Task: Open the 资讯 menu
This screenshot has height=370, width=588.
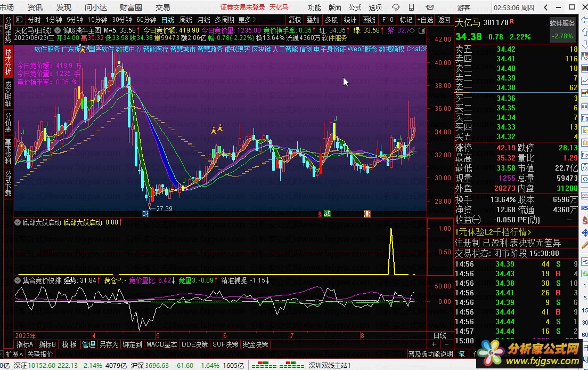Action: 35,7
